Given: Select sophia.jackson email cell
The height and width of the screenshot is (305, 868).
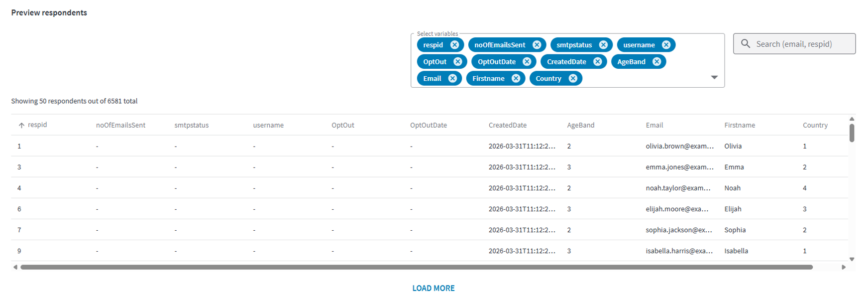Looking at the screenshot, I should coord(679,230).
